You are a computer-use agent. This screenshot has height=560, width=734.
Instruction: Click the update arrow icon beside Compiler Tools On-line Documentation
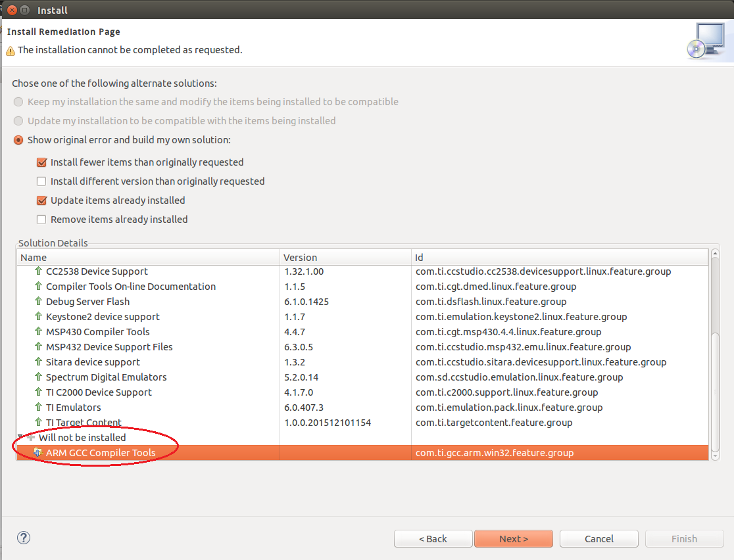(x=38, y=286)
